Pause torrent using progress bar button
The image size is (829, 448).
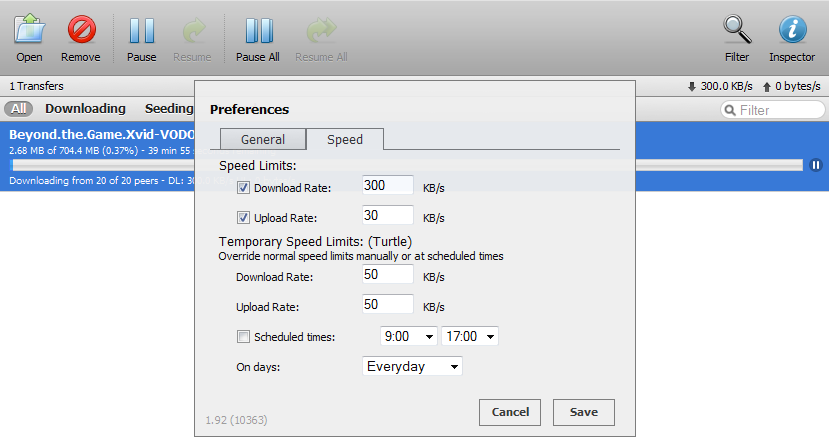[816, 165]
